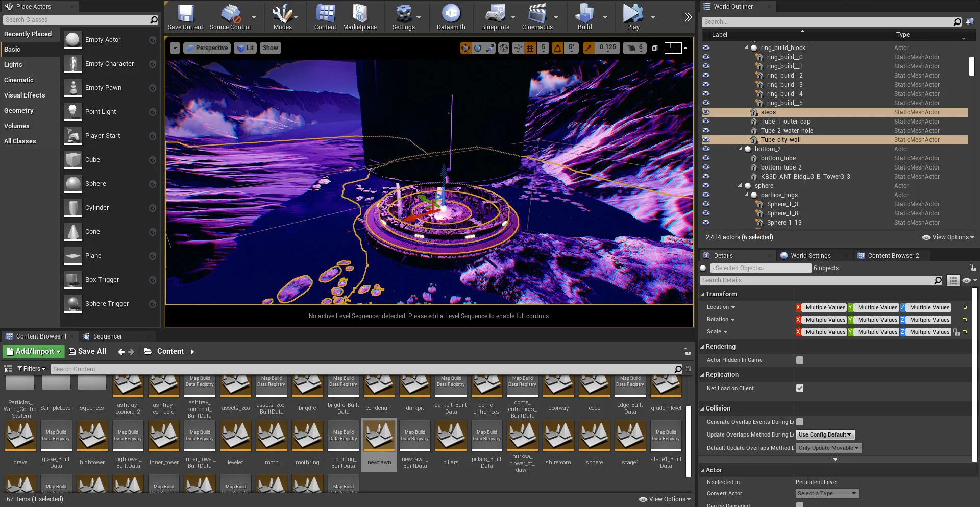Switch to the World Settings tab

(x=810, y=256)
